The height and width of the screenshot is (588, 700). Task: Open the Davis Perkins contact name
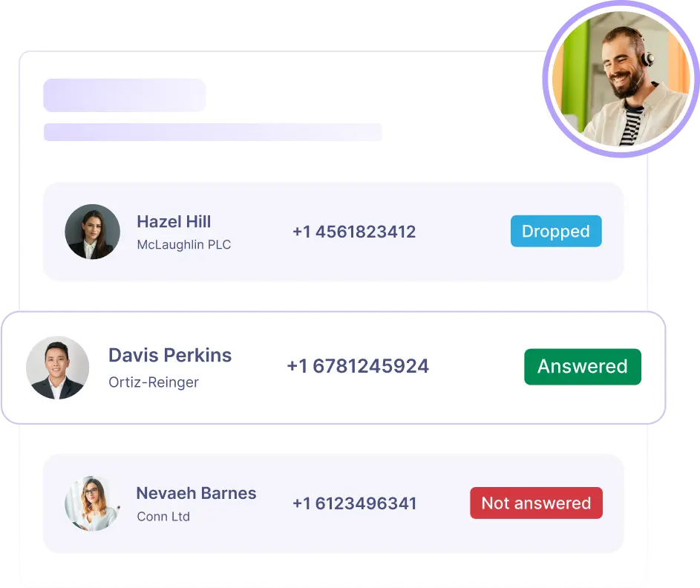tap(170, 356)
